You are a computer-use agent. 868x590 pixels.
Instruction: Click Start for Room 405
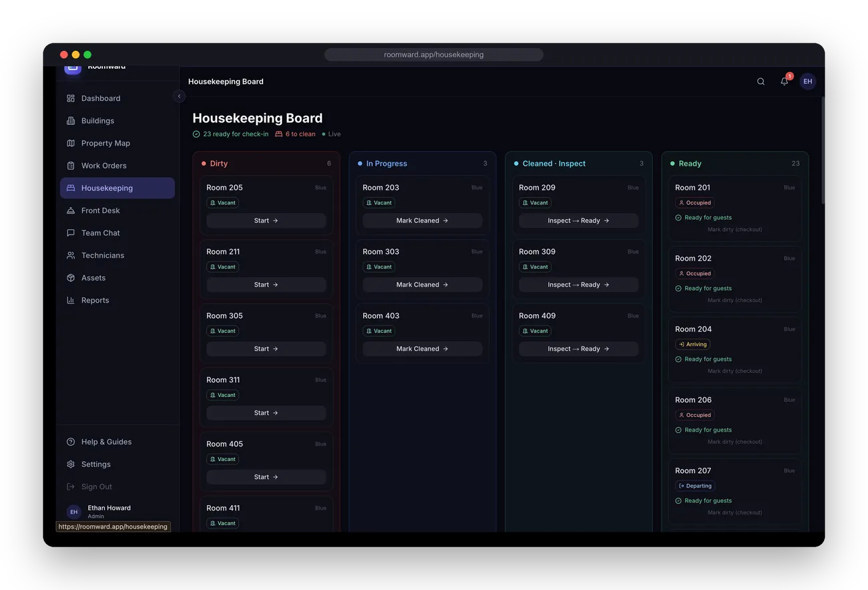click(266, 477)
